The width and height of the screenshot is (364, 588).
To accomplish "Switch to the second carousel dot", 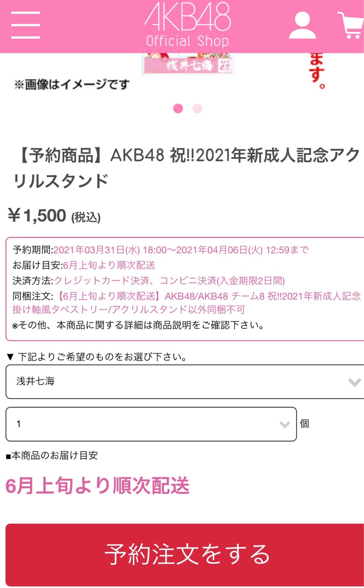I will tap(197, 108).
